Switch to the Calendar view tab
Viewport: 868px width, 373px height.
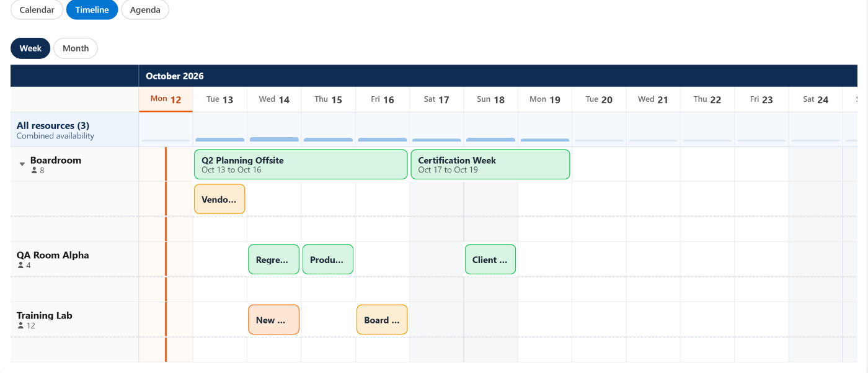pyautogui.click(x=37, y=10)
